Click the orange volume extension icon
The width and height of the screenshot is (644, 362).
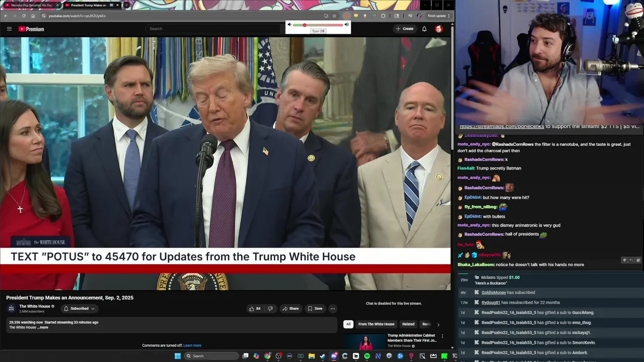(x=346, y=16)
